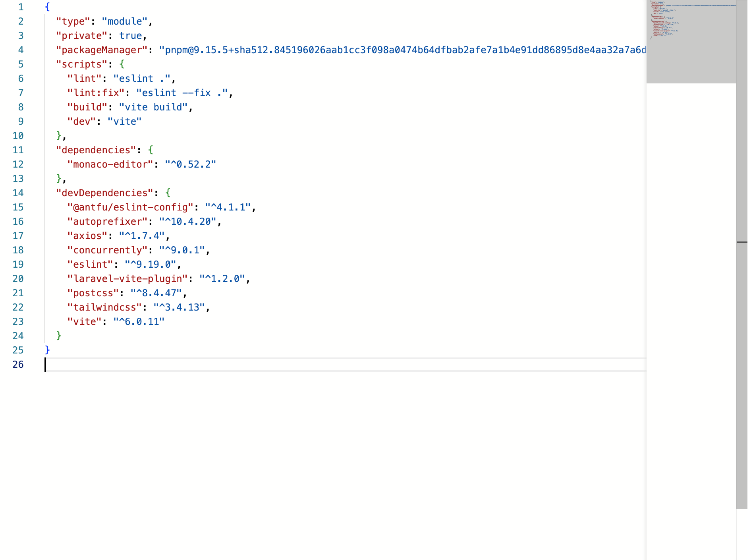753x560 pixels.
Task: Click line number 12 in the gutter
Action: click(18, 164)
